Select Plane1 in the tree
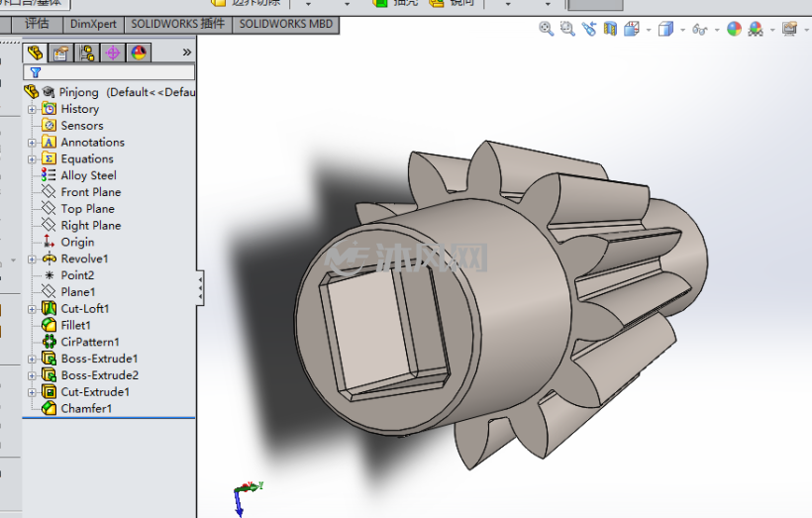The image size is (812, 518). 77,292
